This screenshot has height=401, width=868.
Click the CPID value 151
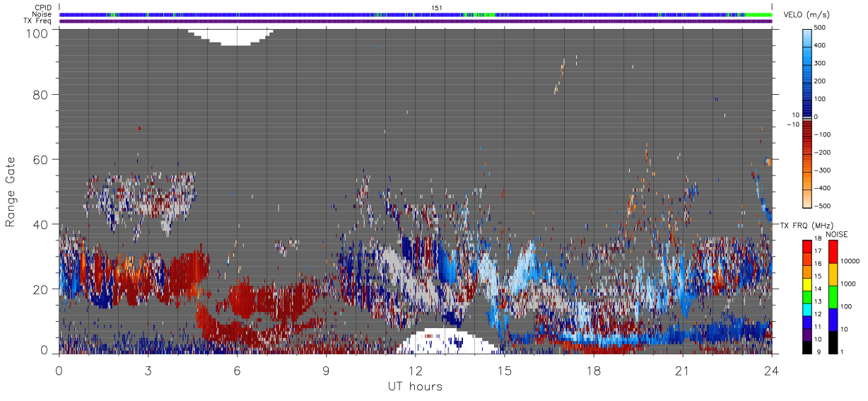(x=436, y=8)
